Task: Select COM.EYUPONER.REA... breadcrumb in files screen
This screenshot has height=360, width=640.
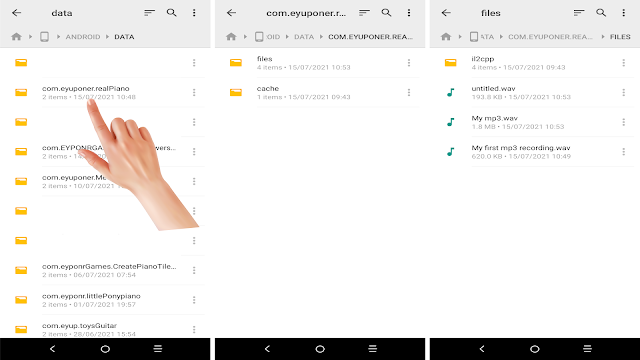Action: point(551,37)
